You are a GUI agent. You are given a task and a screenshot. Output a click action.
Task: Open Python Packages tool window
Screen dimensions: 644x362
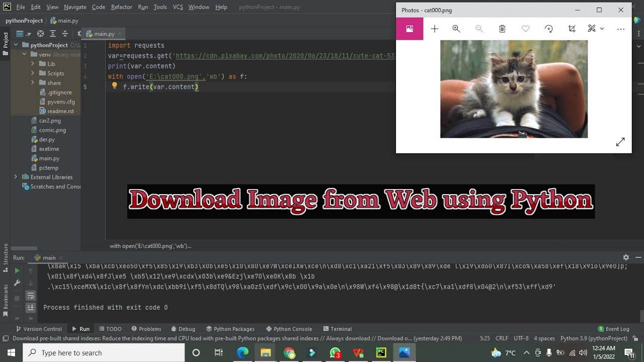230,329
